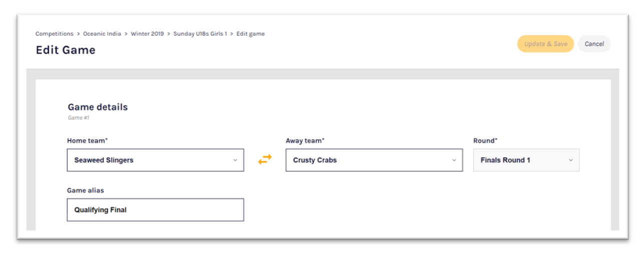Click the Edit Game page title

(x=66, y=50)
